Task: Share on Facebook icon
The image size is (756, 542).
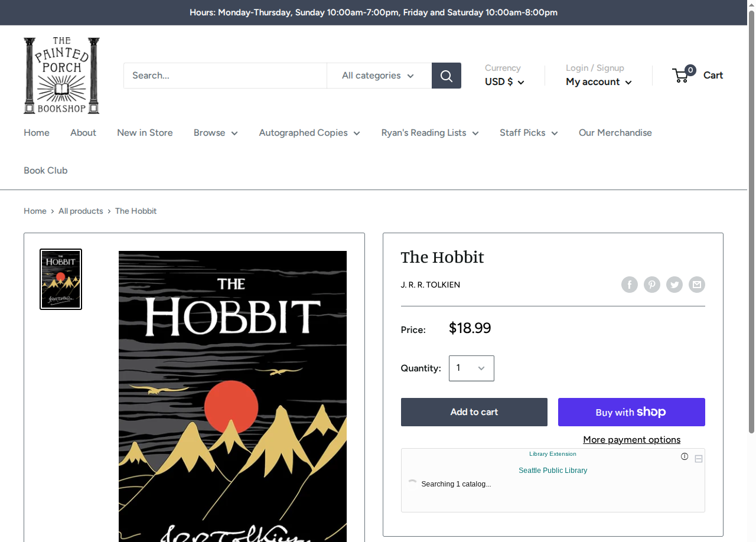Action: pos(630,285)
